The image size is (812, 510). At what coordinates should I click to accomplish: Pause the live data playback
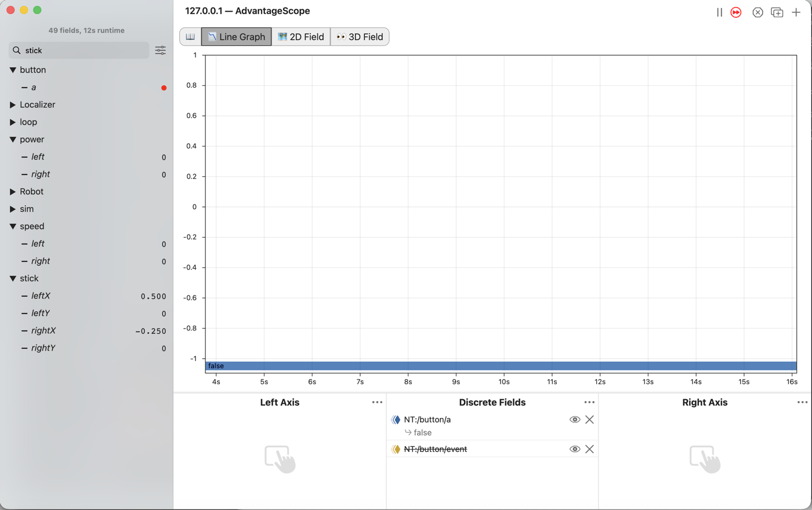(x=719, y=12)
